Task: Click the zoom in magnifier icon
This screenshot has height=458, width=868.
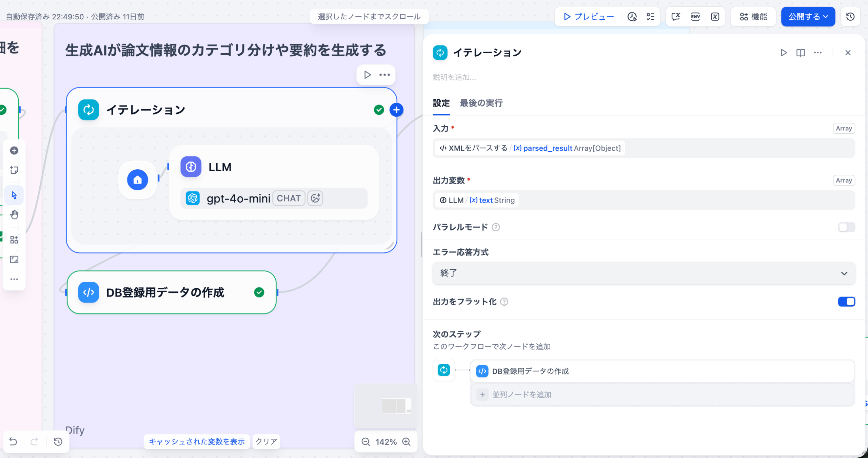Action: (406, 441)
